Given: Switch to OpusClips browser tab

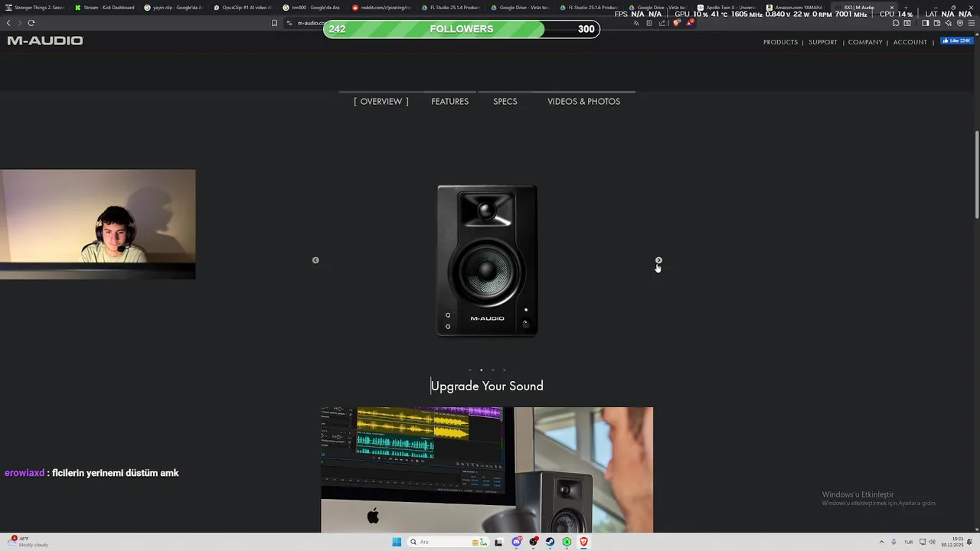Looking at the screenshot, I should click(243, 8).
